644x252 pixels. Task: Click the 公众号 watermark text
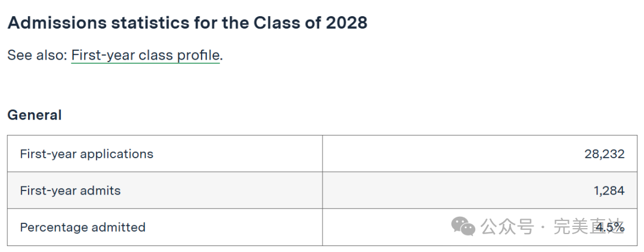click(507, 227)
